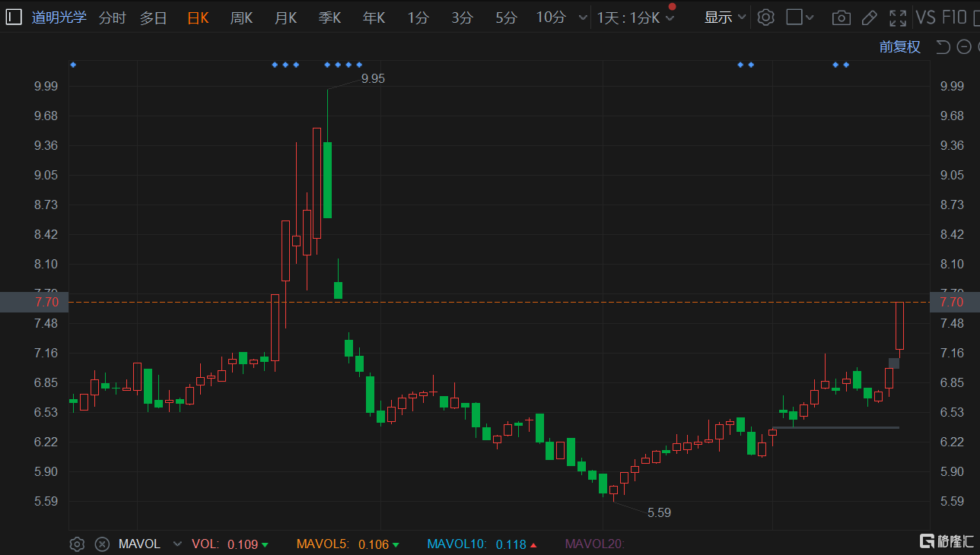The image size is (980, 555).
Task: Click the 前复权 adjustment link
Action: tap(900, 47)
